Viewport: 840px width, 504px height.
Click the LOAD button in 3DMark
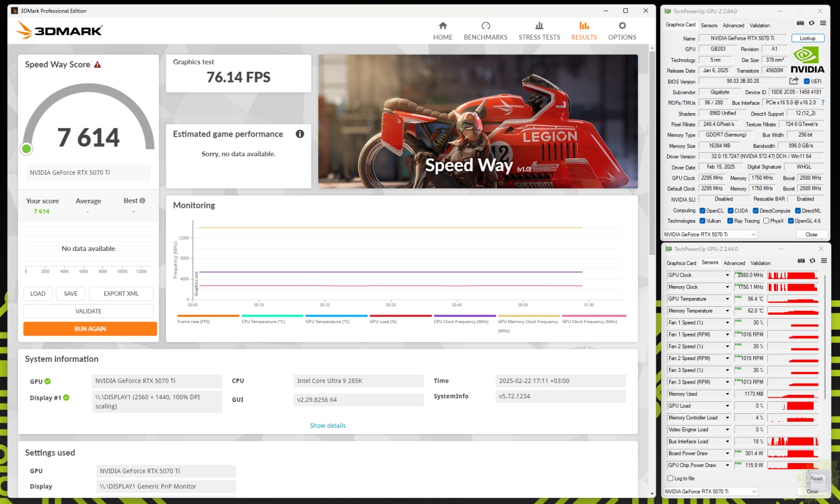tap(38, 293)
